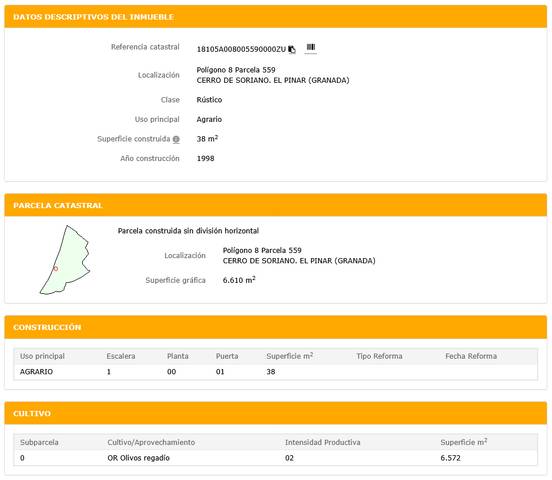Screen dimensions: 552x480
Task: Select the crop surface value 6.572
Action: [450, 458]
